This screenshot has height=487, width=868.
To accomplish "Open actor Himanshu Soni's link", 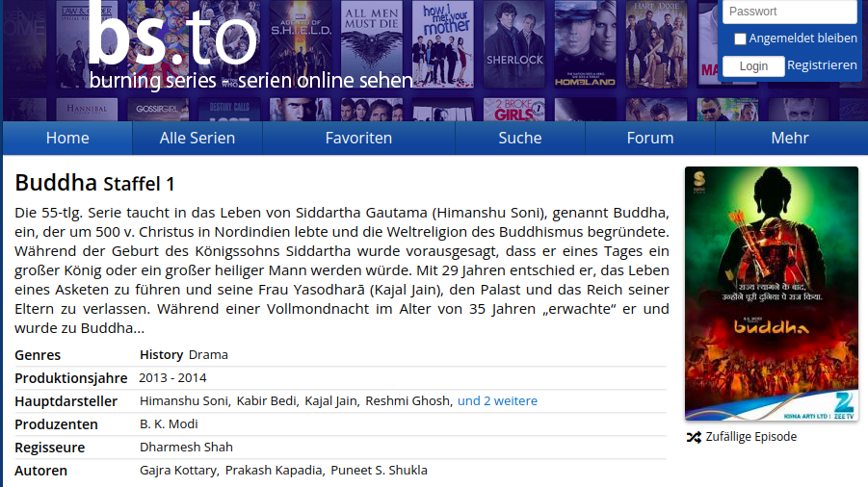I will click(184, 401).
